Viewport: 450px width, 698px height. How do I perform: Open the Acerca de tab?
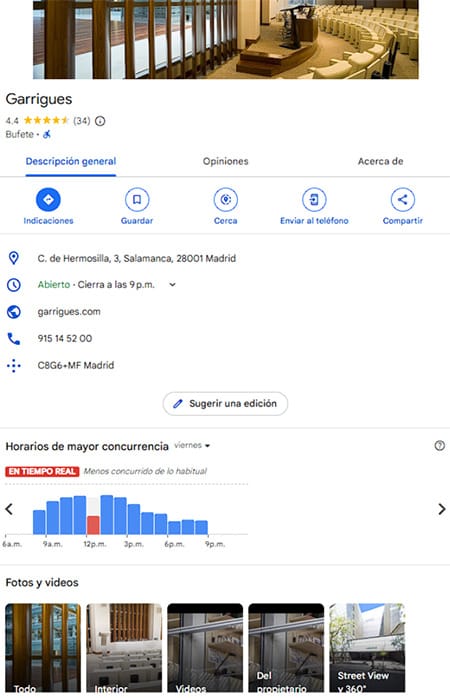381,162
